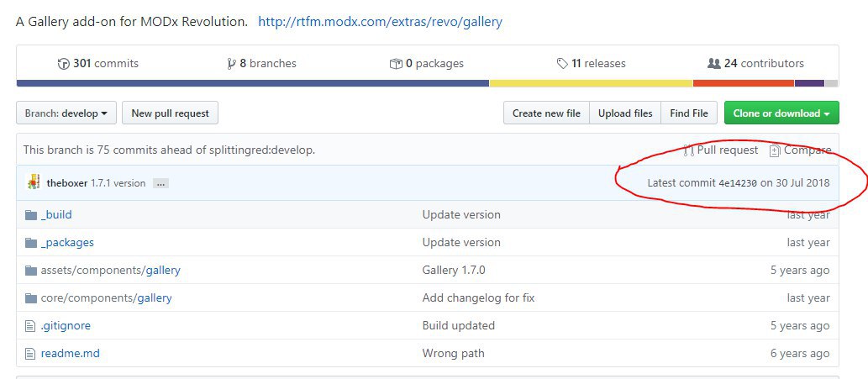This screenshot has height=379, width=868.
Task: Click the readme.md file icon
Action: (30, 353)
